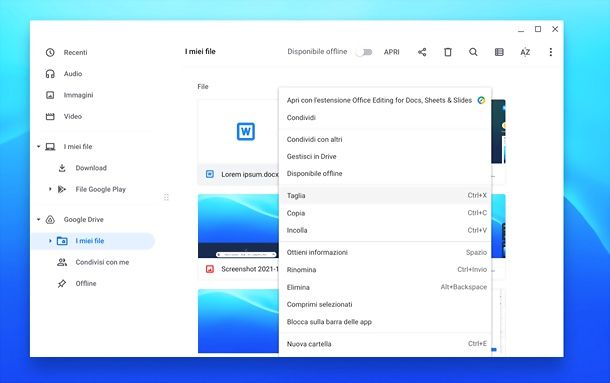610x383 pixels.
Task: Open the Recenti clock icon
Action: pyautogui.click(x=50, y=52)
